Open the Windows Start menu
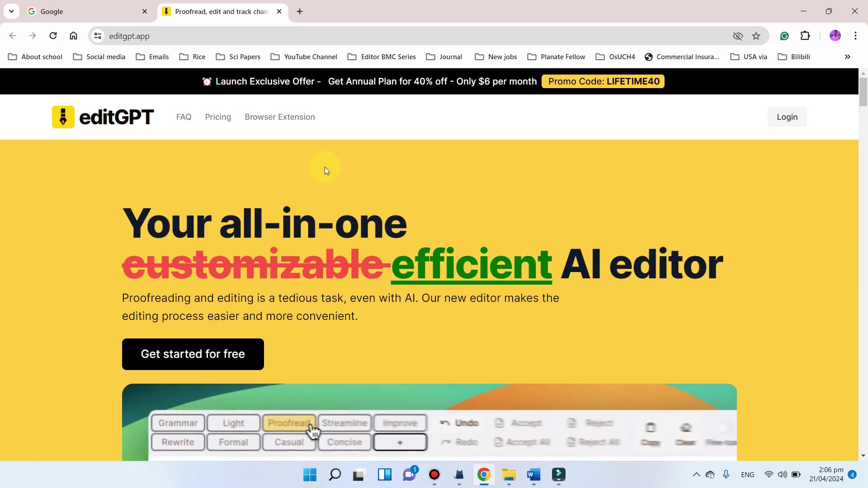The image size is (868, 488). point(310,474)
